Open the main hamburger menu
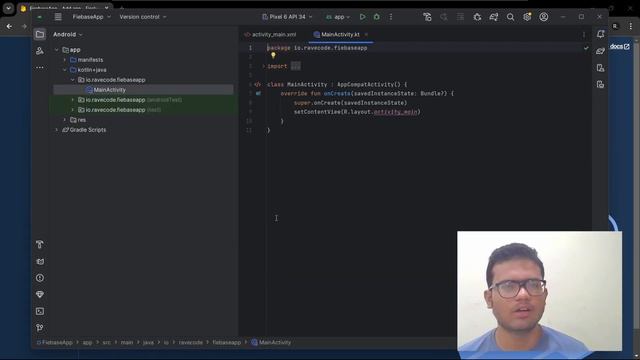Screen dimensions: 640x360 pos(58,17)
